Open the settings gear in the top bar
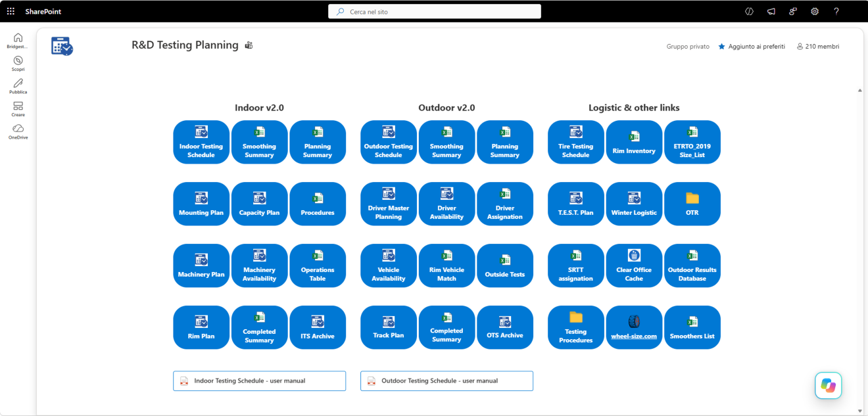This screenshot has height=416, width=868. (815, 11)
